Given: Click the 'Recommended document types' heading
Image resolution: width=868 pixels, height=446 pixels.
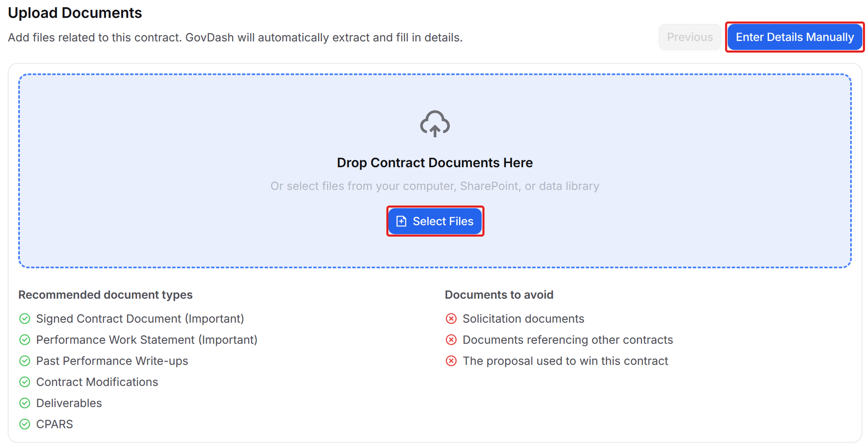Looking at the screenshot, I should point(105,295).
